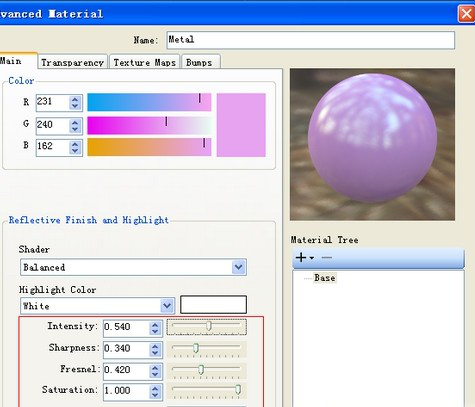Click the pink color preview swatch
The width and height of the screenshot is (475, 407).
tap(241, 125)
